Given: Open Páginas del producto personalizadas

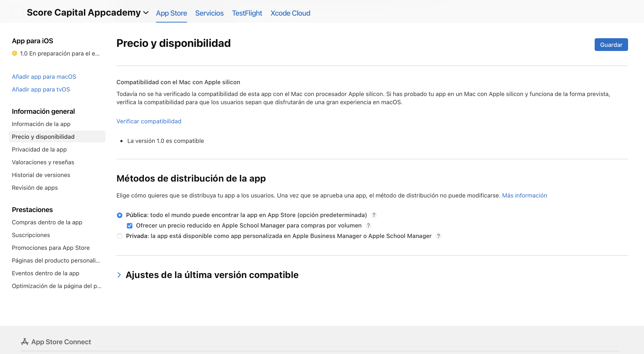Looking at the screenshot, I should (x=56, y=260).
